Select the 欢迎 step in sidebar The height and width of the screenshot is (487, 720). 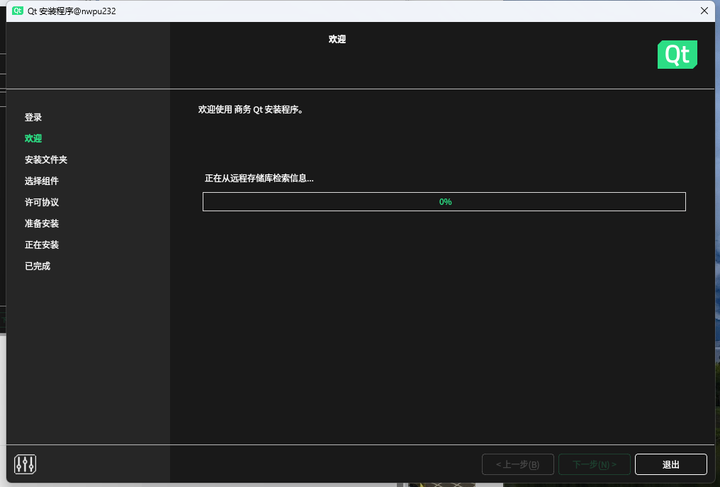pyautogui.click(x=33, y=138)
